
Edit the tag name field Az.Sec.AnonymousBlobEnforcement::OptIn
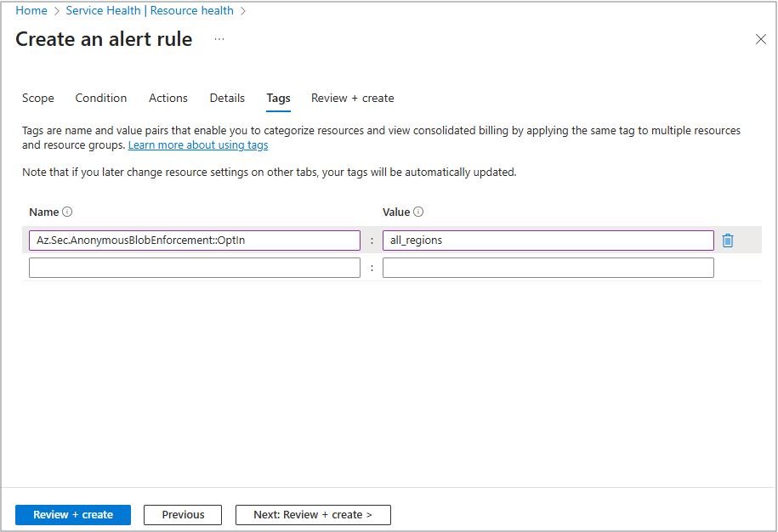195,241
